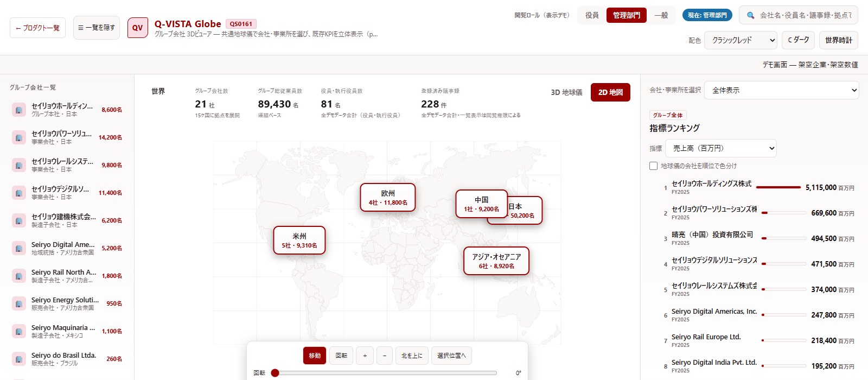Click the QV logo badge
The image size is (868, 380).
[x=138, y=28]
